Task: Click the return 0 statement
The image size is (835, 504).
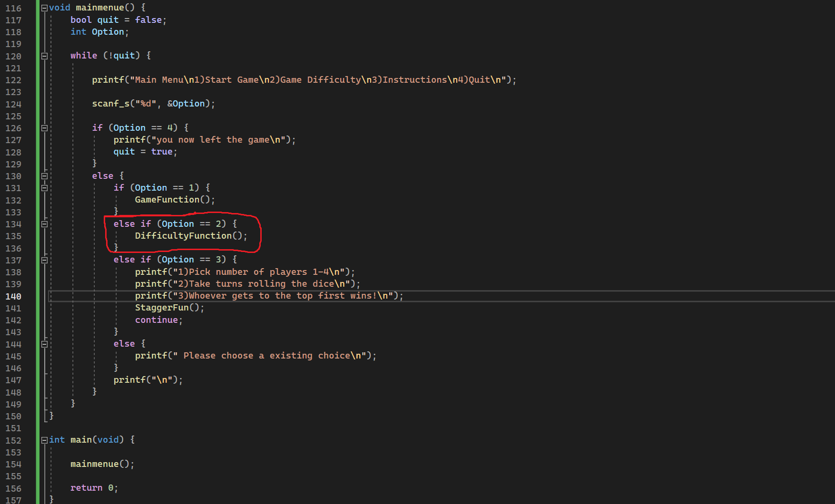Action: tap(94, 487)
